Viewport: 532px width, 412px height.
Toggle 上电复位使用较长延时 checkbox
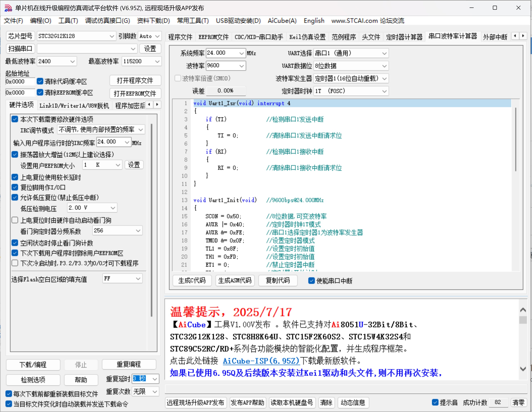pyautogui.click(x=15, y=177)
